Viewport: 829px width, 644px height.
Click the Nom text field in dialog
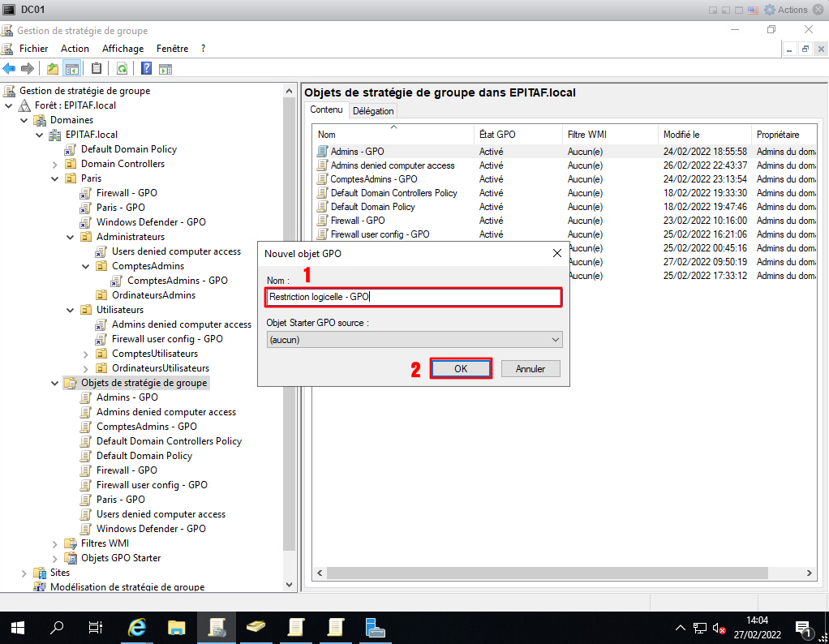click(414, 298)
